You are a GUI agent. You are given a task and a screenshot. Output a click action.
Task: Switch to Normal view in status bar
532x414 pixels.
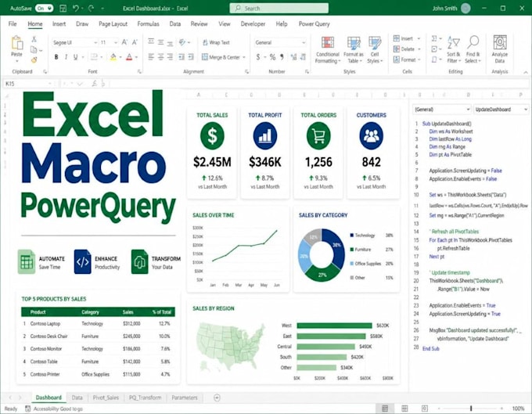385,409
